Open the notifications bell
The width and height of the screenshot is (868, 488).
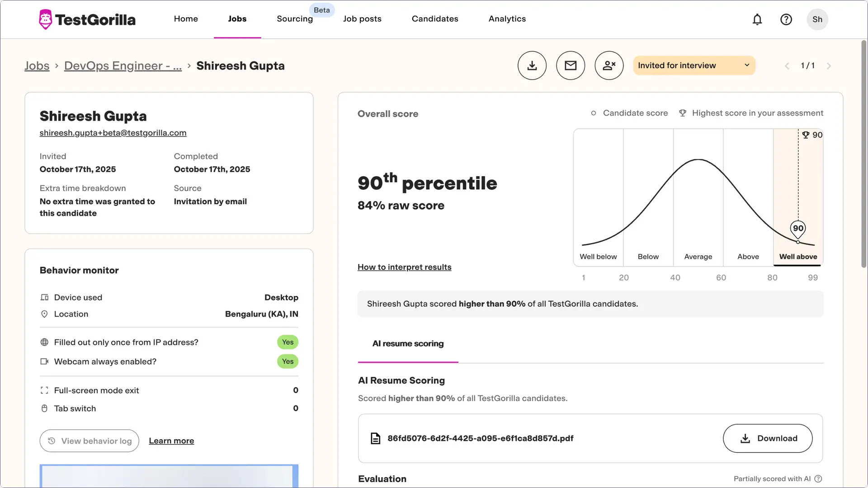point(757,19)
